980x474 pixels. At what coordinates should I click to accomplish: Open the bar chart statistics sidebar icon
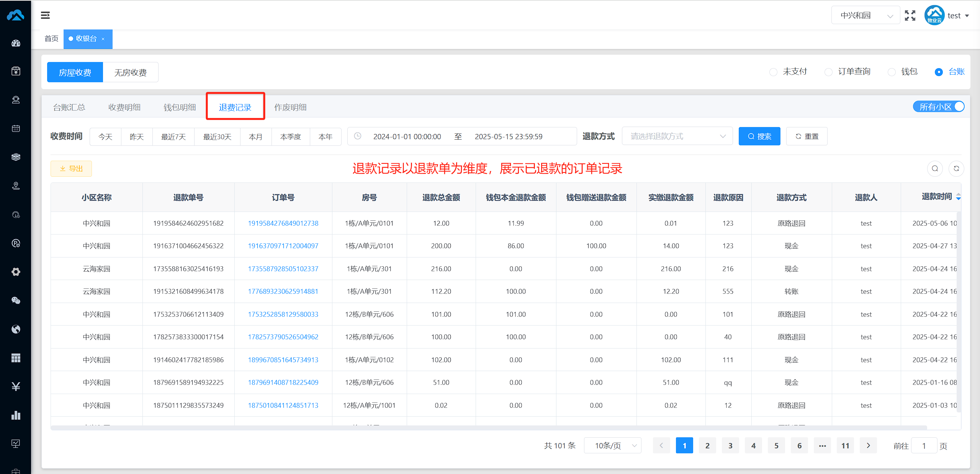click(x=16, y=415)
